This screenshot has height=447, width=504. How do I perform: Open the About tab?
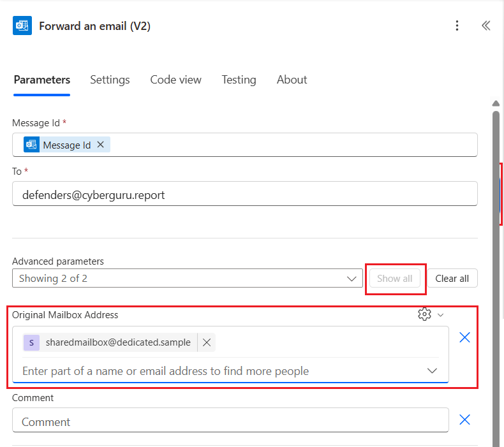coord(292,80)
